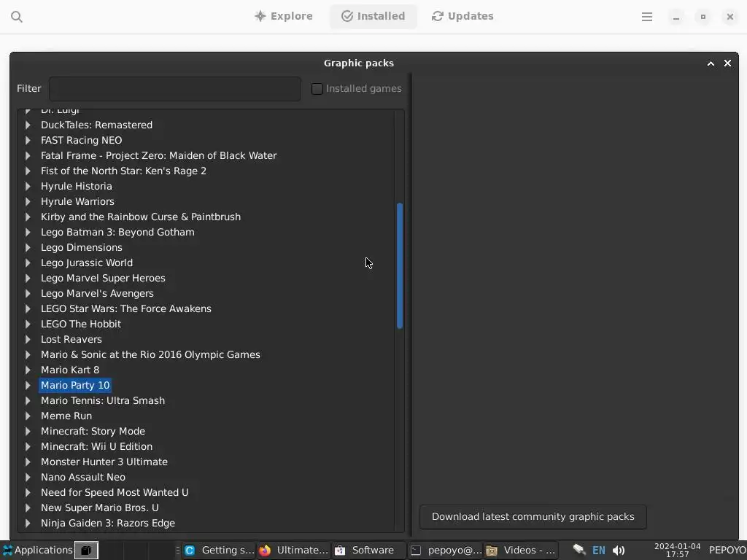
Task: Expand LEGO Star Wars: The Force Awakens
Action: [28, 308]
